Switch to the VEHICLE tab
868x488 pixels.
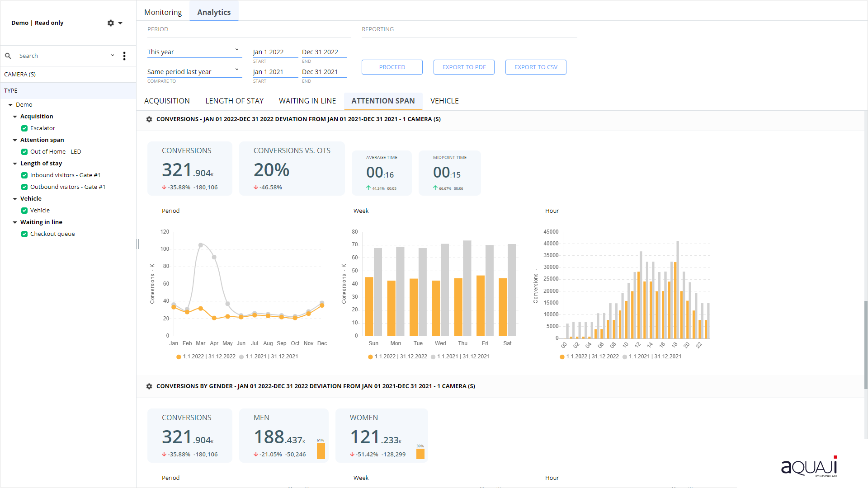click(445, 101)
